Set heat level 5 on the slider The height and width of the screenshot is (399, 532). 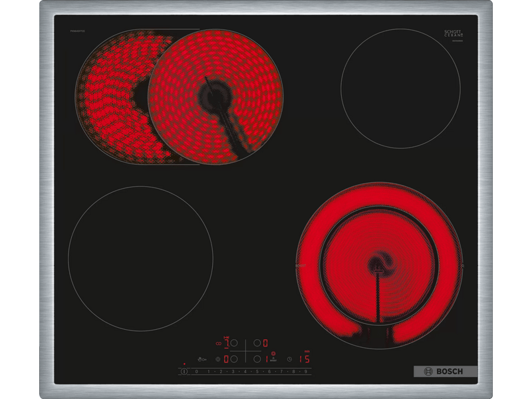[x=257, y=372]
